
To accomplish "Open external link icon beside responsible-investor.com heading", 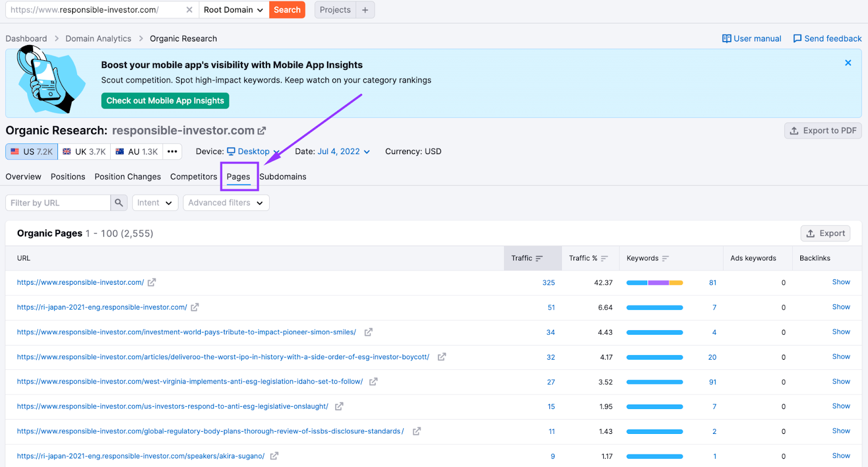I will point(262,131).
